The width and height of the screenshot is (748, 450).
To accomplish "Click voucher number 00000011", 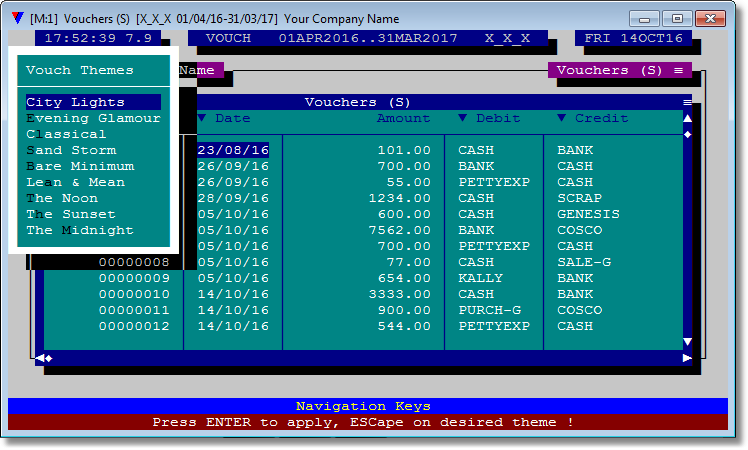I will click(134, 310).
